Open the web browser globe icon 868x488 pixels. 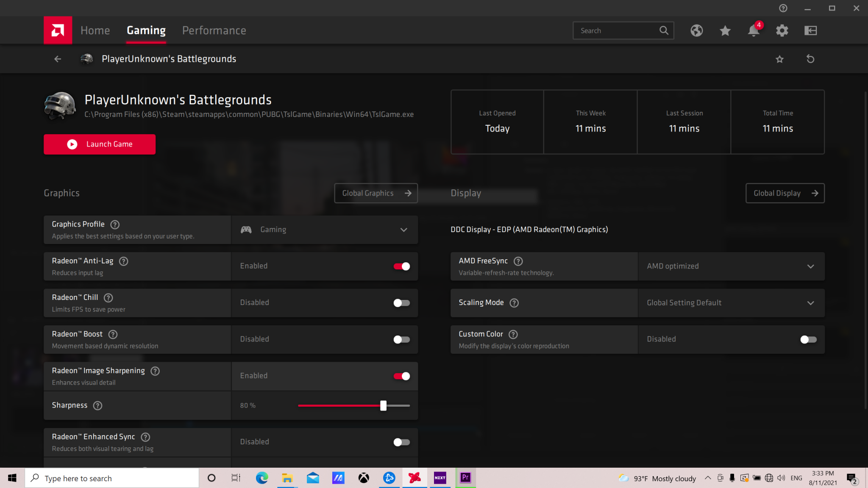click(696, 30)
